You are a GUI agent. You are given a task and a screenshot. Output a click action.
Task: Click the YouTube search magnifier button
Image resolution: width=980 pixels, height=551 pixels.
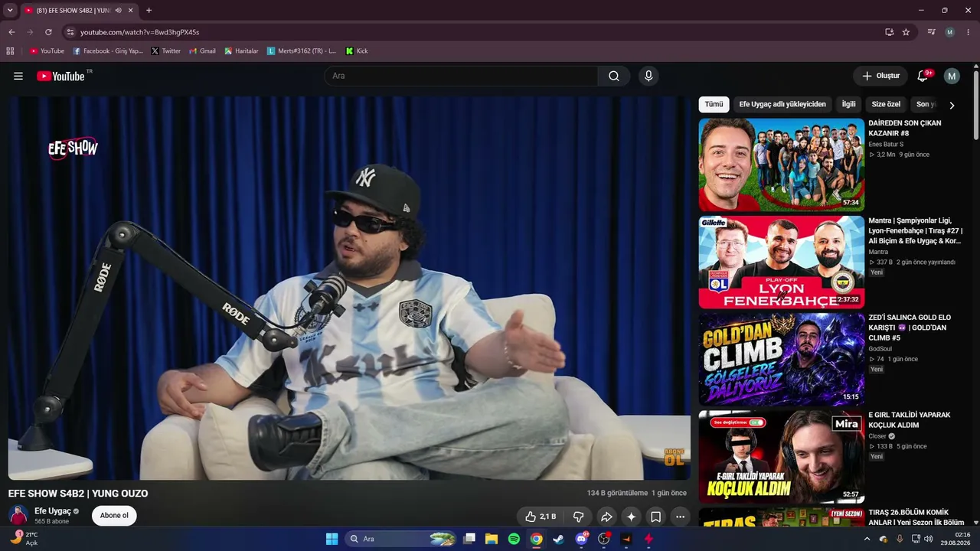pyautogui.click(x=614, y=76)
